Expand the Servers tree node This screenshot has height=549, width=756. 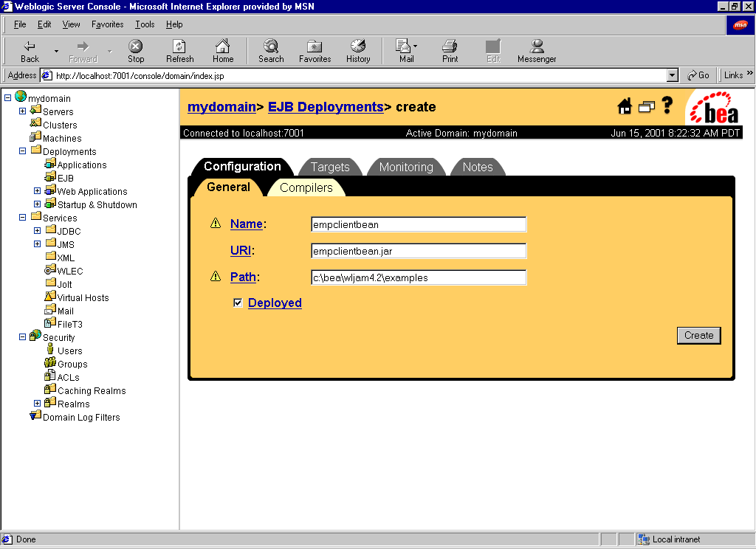pyautogui.click(x=22, y=111)
